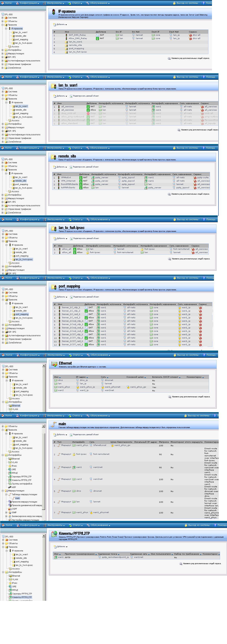Image resolution: width=227 pixels, height=644 pixels.
Task: Click the info icon below the PPTP clients table
Action: (181, 564)
